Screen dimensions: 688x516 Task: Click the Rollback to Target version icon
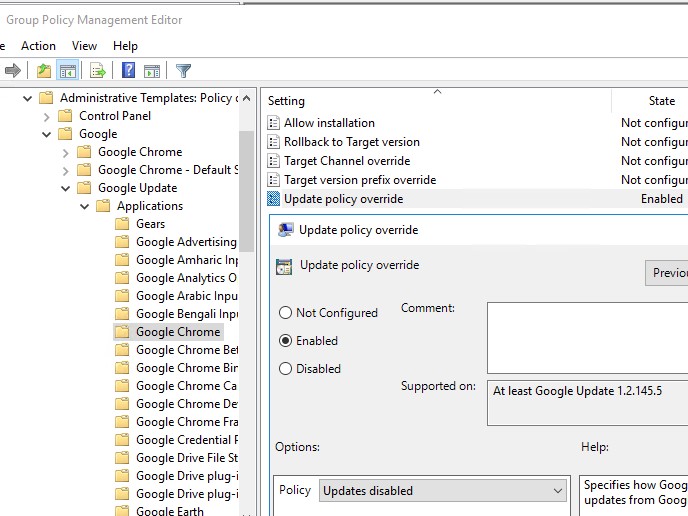coord(274,142)
